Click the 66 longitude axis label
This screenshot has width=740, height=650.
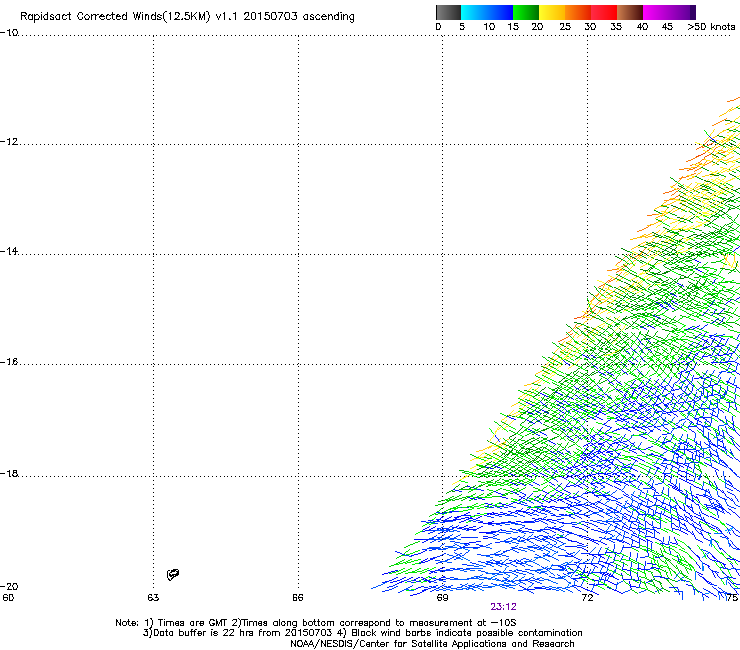point(298,598)
